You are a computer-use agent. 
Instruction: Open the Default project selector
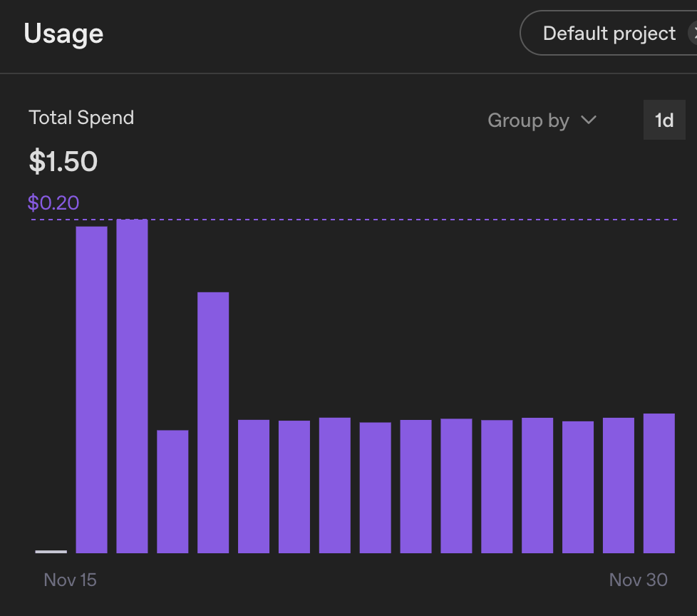(608, 34)
